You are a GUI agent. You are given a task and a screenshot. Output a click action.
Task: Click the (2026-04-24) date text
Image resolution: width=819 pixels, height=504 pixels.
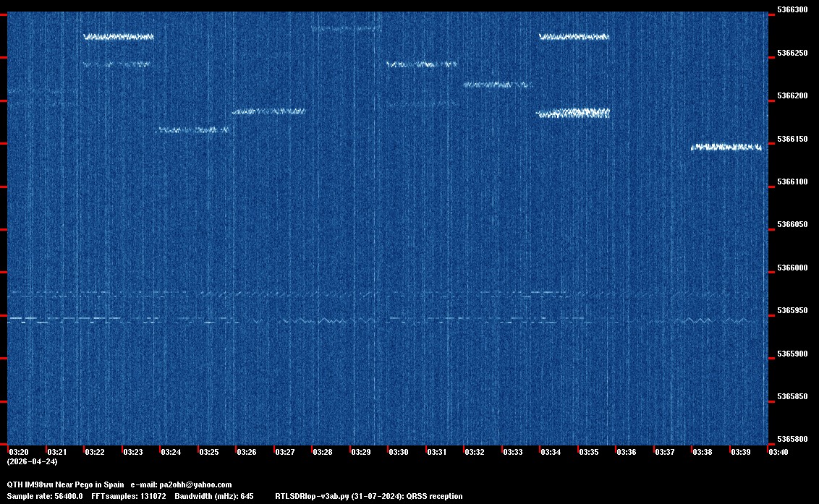click(x=32, y=461)
